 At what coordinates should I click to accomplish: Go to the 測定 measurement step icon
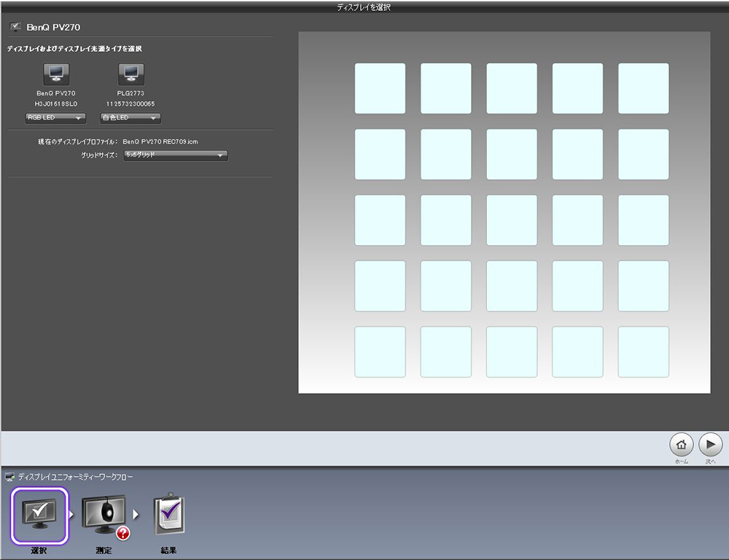(x=104, y=516)
